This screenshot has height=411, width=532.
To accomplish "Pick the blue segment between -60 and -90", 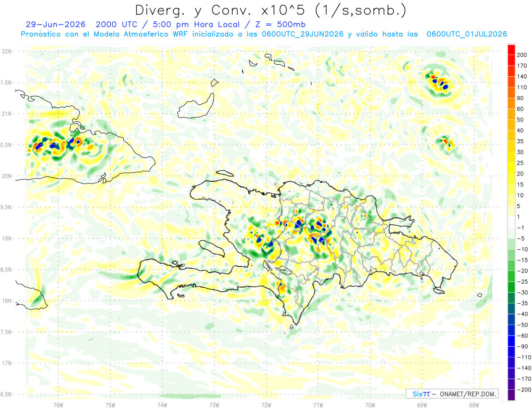I will (x=511, y=341).
